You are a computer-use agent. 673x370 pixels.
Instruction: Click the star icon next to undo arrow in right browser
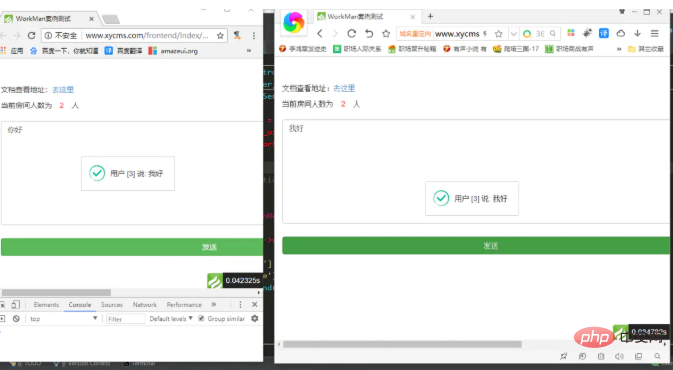tap(386, 33)
